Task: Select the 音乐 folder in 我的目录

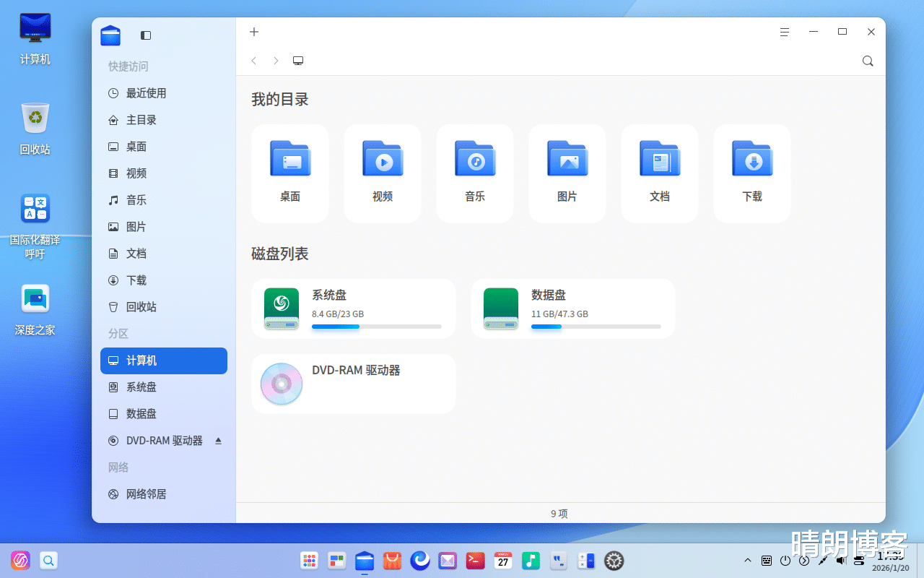Action: tap(475, 173)
